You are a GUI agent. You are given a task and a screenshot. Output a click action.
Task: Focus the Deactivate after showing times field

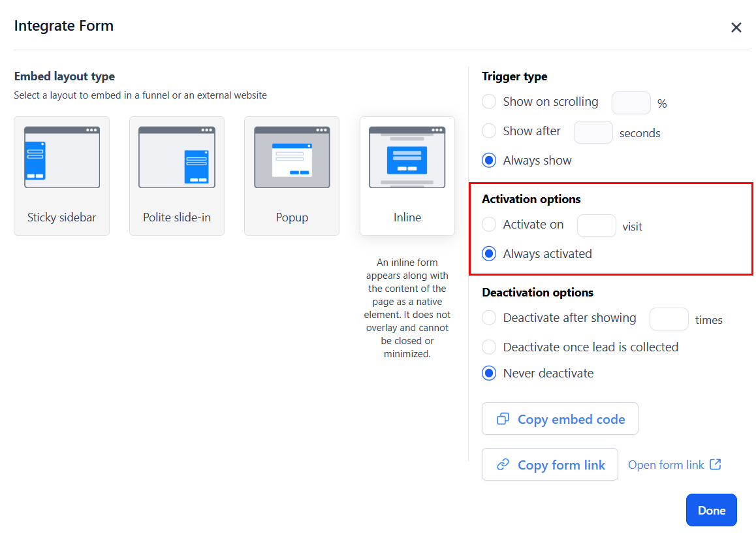click(x=669, y=319)
